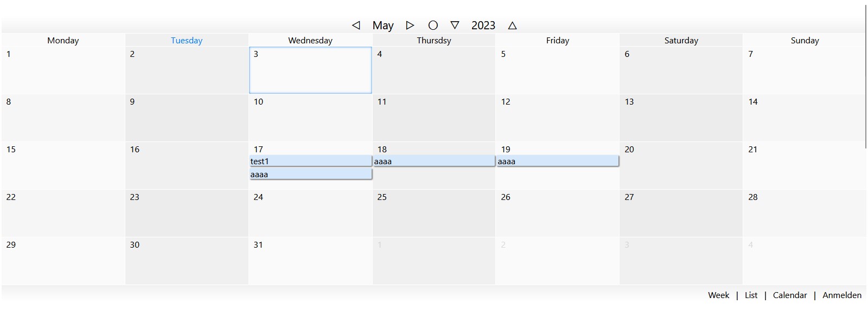
Task: Increase year with up triangle
Action: click(512, 25)
